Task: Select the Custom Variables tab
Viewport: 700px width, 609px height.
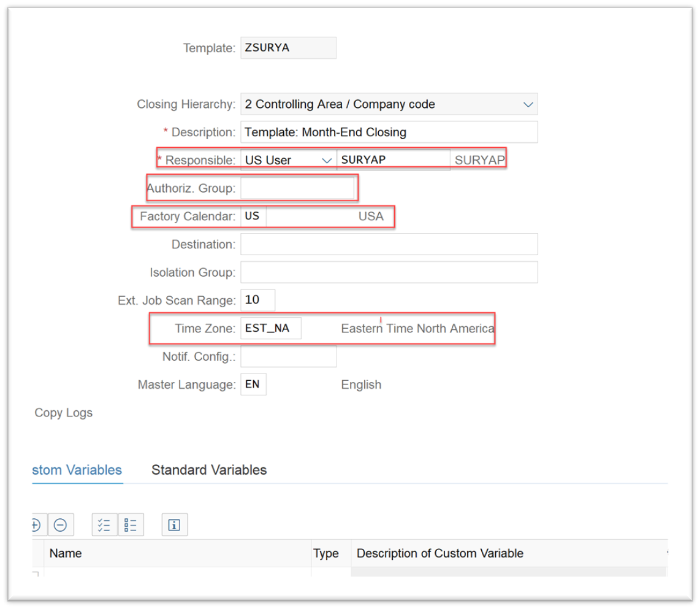Action: tap(77, 470)
